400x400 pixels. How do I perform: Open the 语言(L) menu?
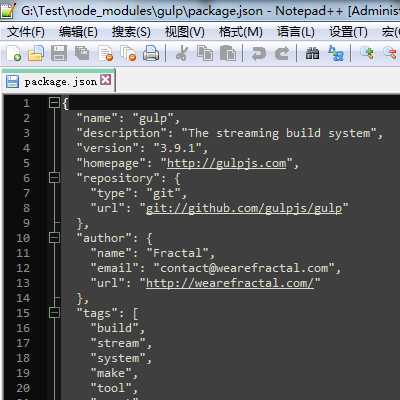click(x=296, y=32)
